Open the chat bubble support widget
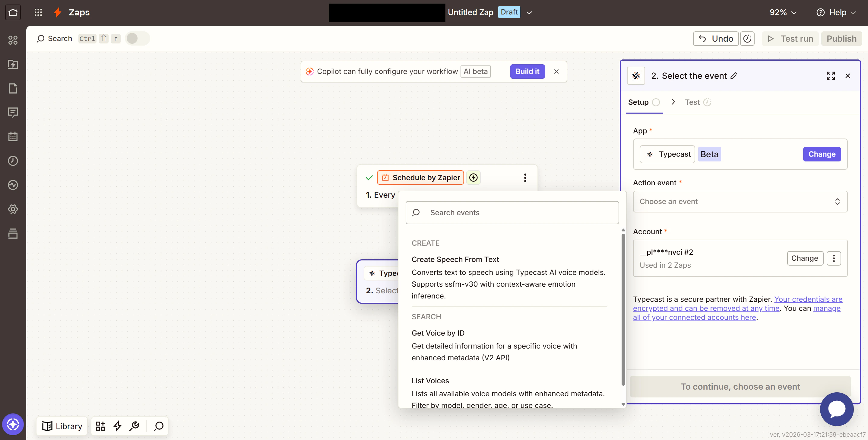Viewport: 868px width, 440px height. click(836, 409)
